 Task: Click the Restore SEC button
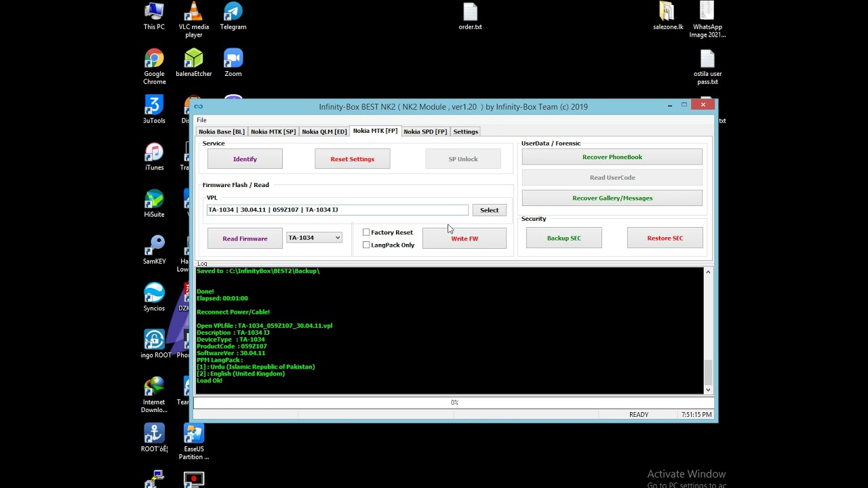coord(665,239)
